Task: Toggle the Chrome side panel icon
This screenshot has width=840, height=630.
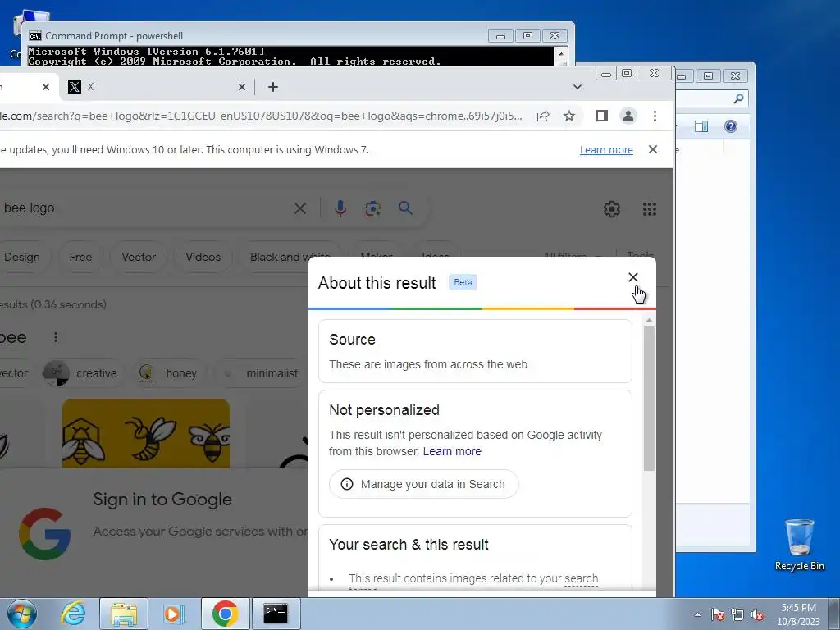Action: pos(601,116)
